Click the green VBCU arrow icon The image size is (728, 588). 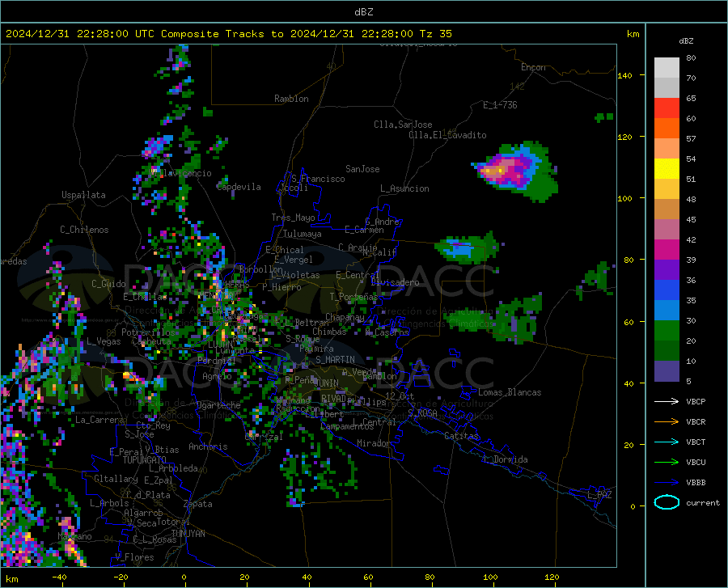click(667, 463)
